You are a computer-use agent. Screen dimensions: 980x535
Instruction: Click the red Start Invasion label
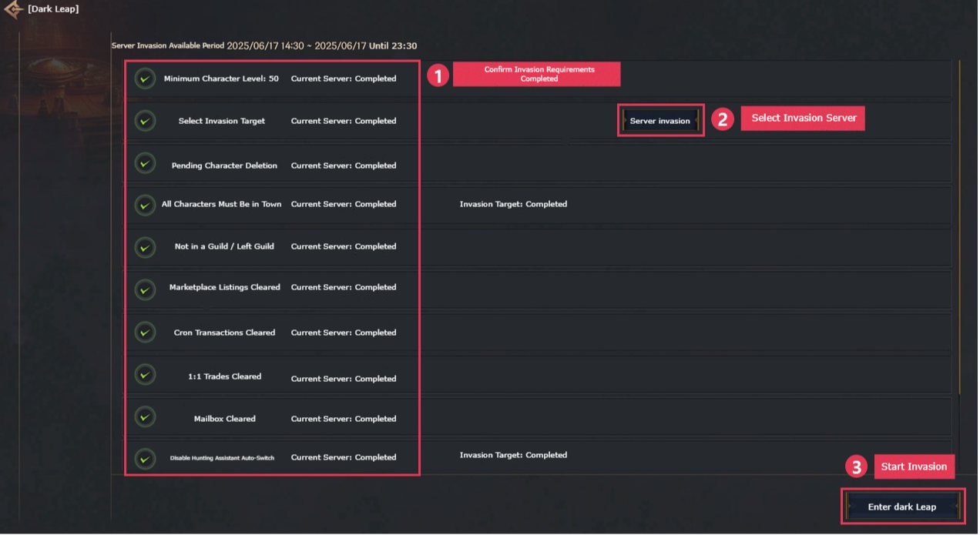[x=914, y=466]
